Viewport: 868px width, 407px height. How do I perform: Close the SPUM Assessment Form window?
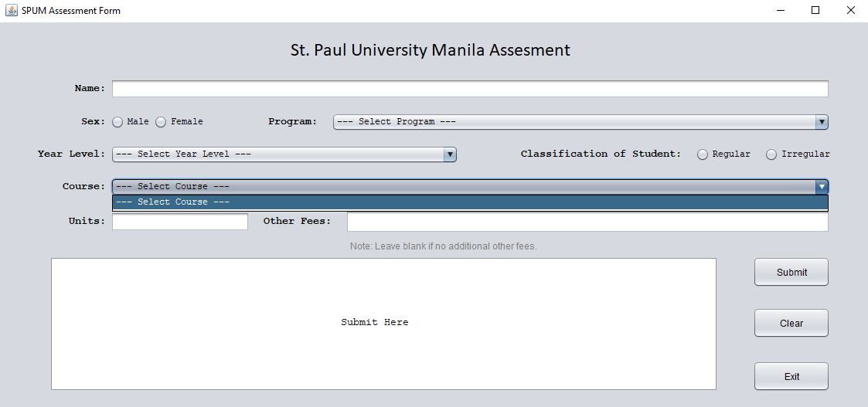[851, 11]
